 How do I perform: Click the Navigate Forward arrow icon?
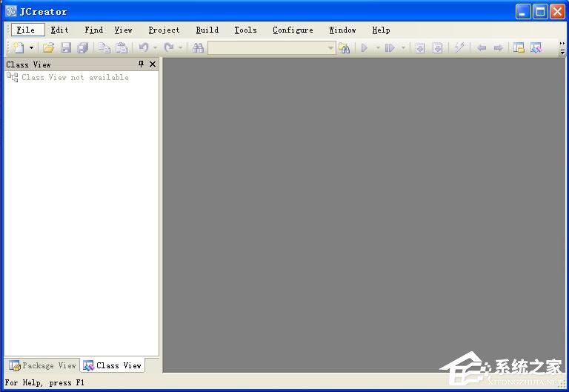click(499, 47)
